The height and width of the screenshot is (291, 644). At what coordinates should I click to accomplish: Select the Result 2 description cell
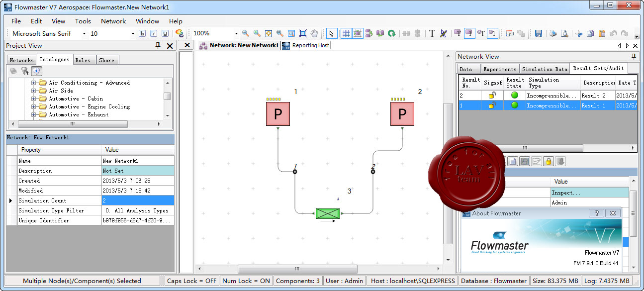[598, 95]
